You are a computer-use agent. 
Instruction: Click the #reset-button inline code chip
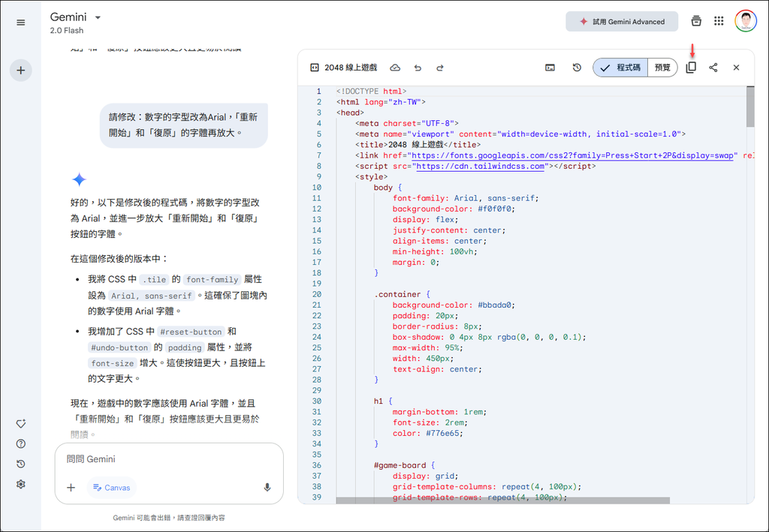coord(191,332)
